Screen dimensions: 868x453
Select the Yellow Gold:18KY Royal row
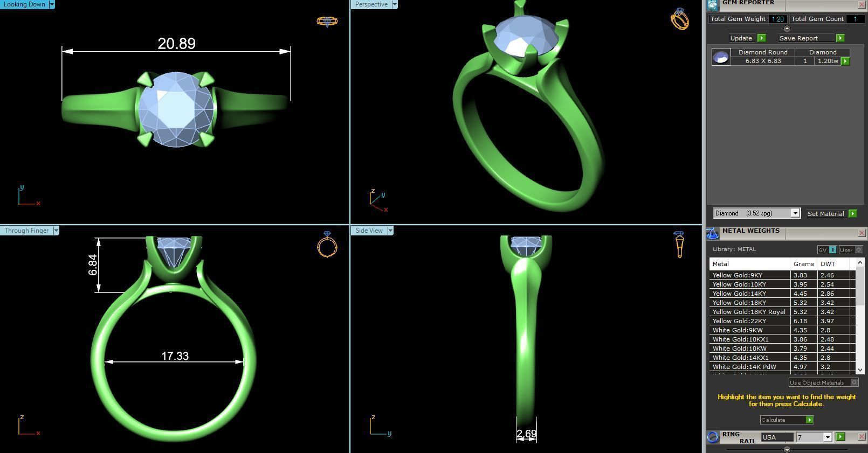782,312
